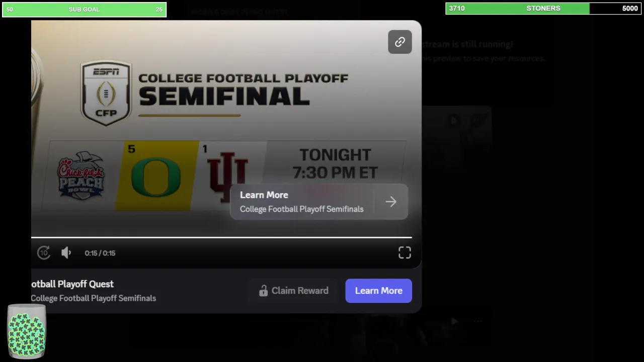644x362 pixels.
Task: Click the arrow on the Learn More card
Action: coord(391,202)
